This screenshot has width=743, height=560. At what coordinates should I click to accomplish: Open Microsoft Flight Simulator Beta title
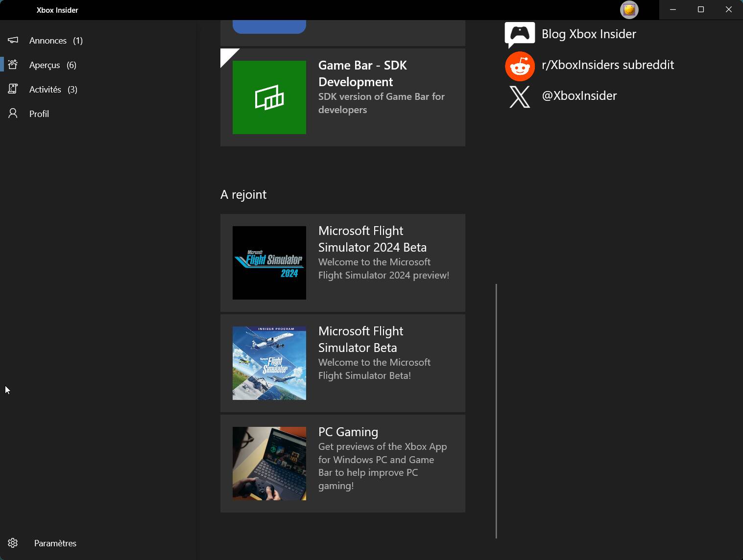tap(360, 339)
